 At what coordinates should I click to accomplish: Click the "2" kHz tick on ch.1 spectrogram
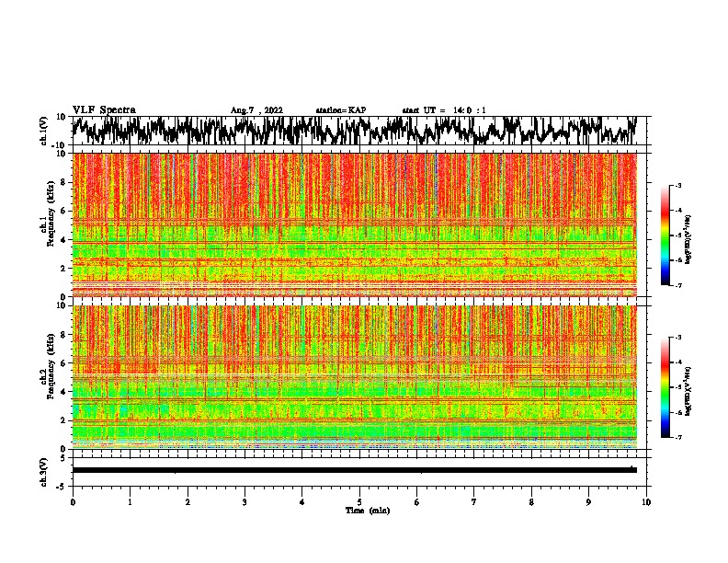coord(64,269)
